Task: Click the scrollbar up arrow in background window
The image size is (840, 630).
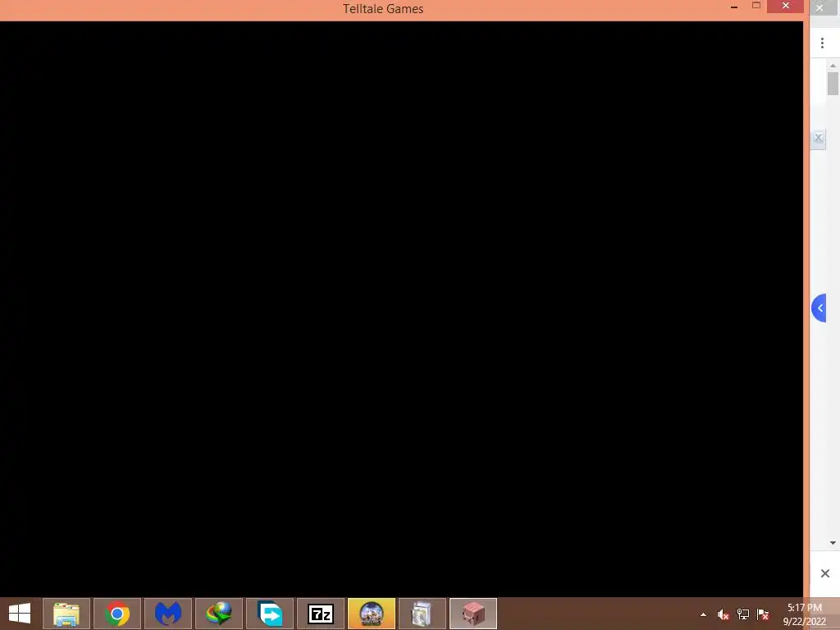Action: pyautogui.click(x=833, y=66)
